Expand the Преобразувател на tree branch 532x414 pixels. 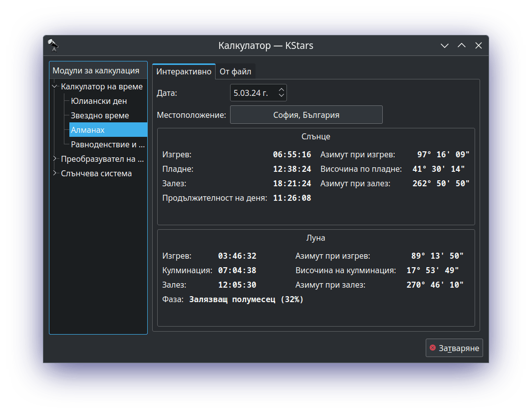coord(54,159)
